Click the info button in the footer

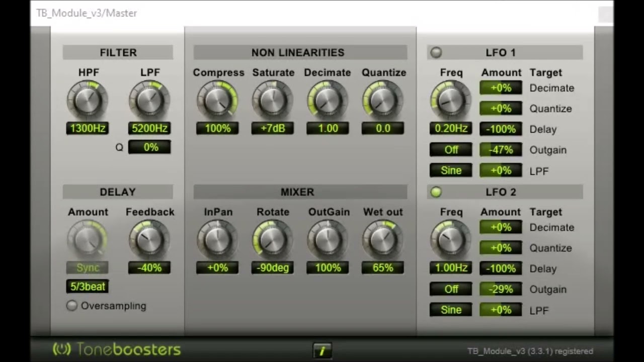click(x=322, y=350)
